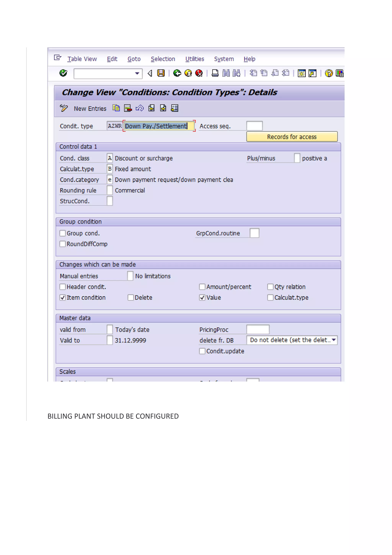Check the Amount/percent checkbox
This screenshot has width=392, height=555.
(202, 287)
